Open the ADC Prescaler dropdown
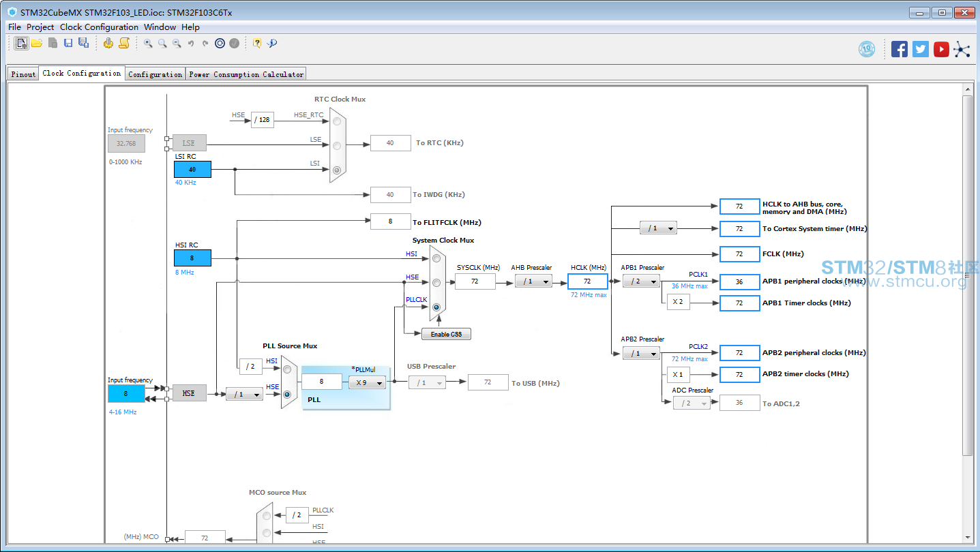 pyautogui.click(x=692, y=403)
